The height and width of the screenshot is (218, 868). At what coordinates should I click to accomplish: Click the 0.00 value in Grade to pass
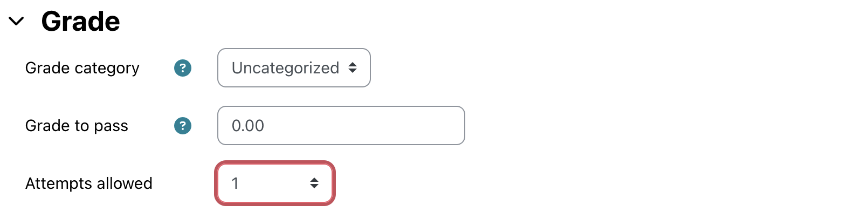248,126
